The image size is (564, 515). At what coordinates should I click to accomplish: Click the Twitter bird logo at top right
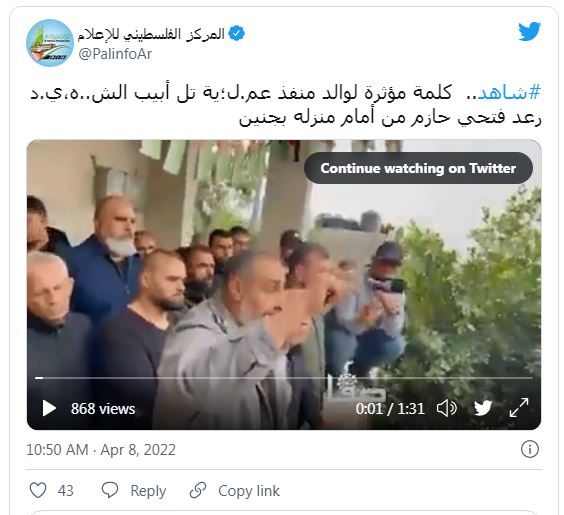(x=529, y=32)
